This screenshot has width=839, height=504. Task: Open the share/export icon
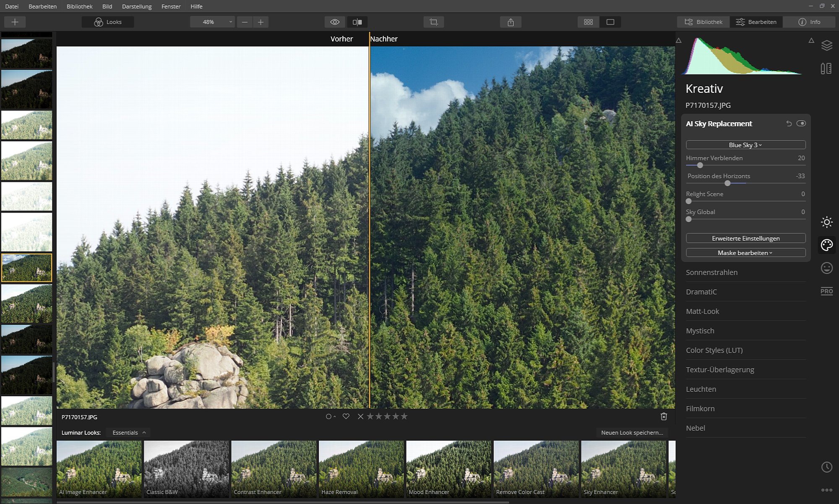[511, 22]
